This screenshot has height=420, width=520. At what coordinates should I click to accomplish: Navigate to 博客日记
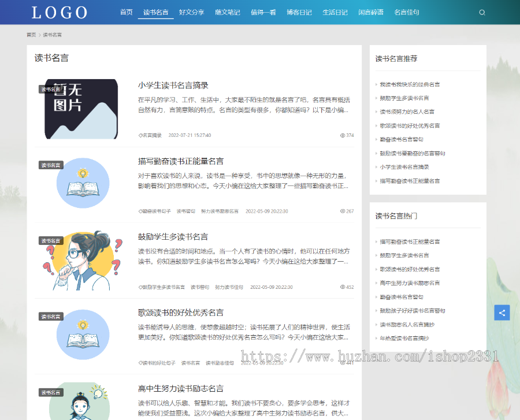tap(299, 12)
